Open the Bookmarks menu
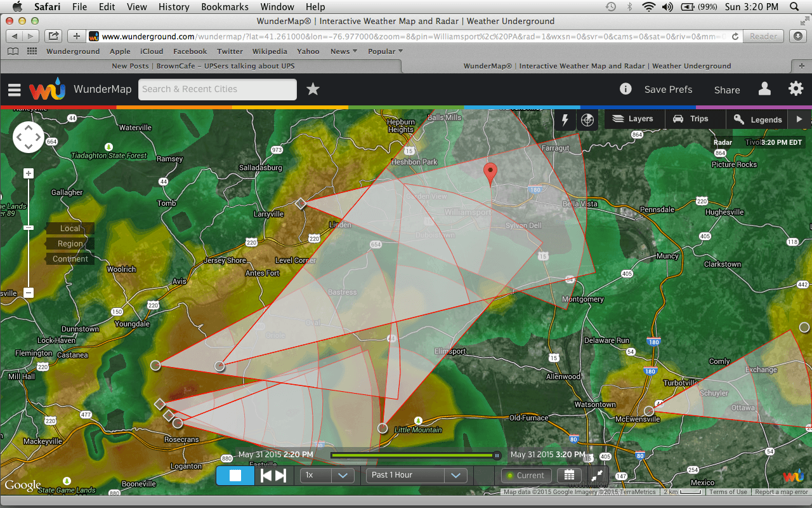The image size is (812, 508). click(225, 7)
